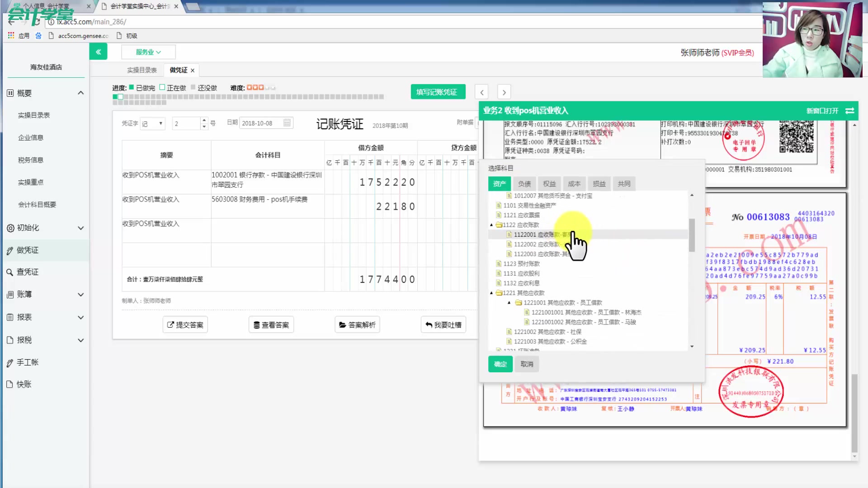Collapse sidebar with double-chevron icon
The image size is (868, 488).
coord(98,52)
